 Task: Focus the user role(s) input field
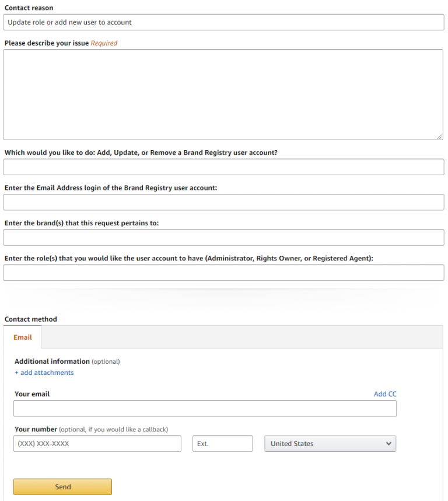pyautogui.click(x=223, y=272)
